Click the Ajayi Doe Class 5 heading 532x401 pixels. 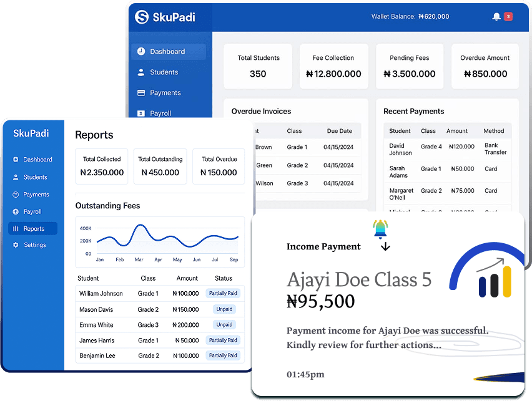(359, 279)
